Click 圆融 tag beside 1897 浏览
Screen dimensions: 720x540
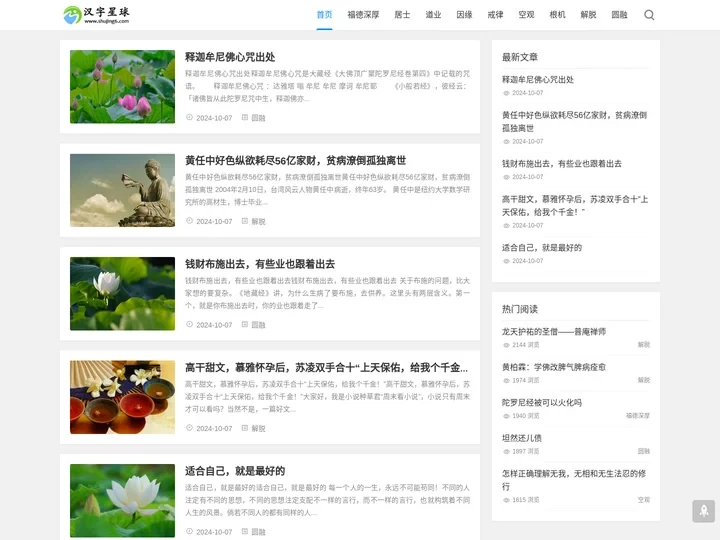coord(644,451)
